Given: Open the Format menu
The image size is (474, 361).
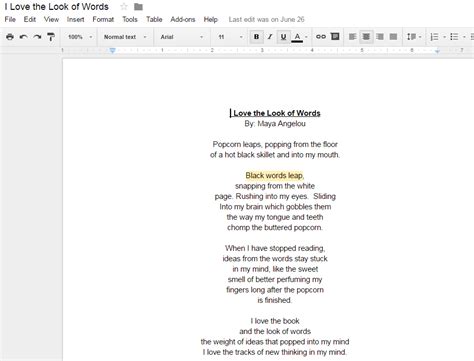Looking at the screenshot, I should (x=103, y=19).
